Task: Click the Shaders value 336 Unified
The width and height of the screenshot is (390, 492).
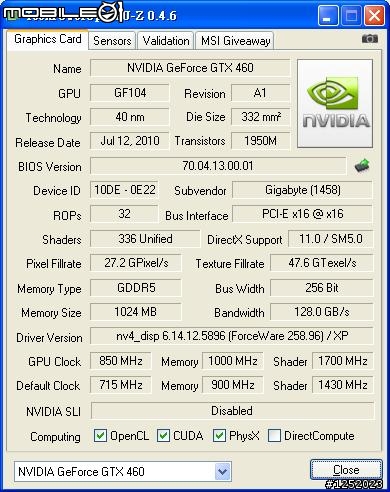Action: pos(145,239)
